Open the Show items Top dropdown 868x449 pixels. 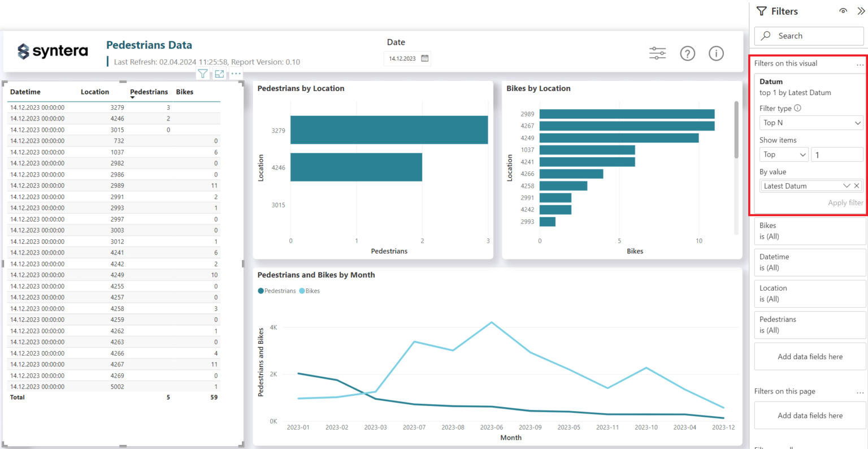(784, 154)
